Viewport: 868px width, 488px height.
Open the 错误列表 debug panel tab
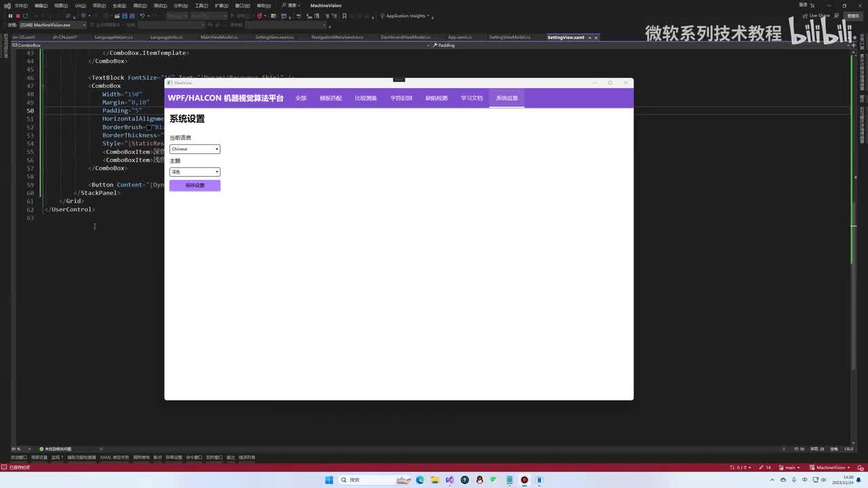(247, 457)
